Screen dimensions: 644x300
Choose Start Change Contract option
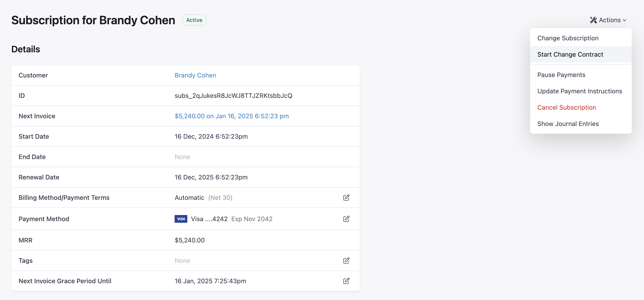coord(570,54)
